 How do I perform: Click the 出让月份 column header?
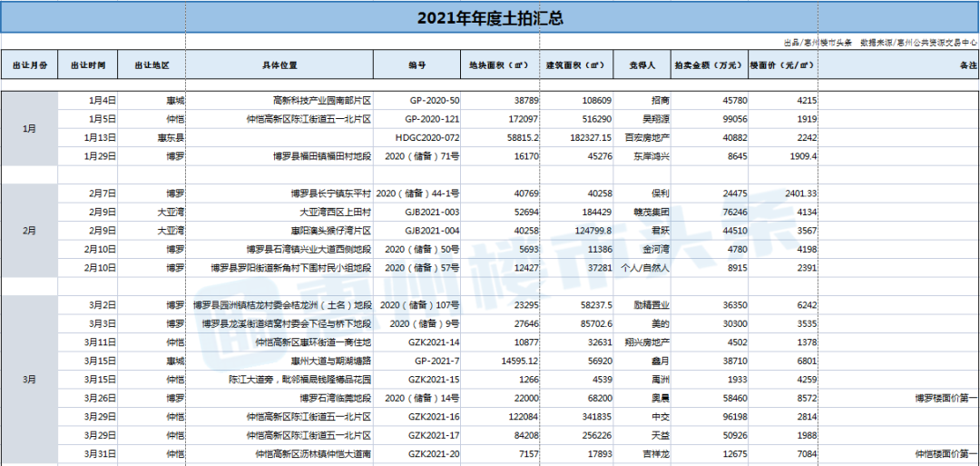click(29, 64)
